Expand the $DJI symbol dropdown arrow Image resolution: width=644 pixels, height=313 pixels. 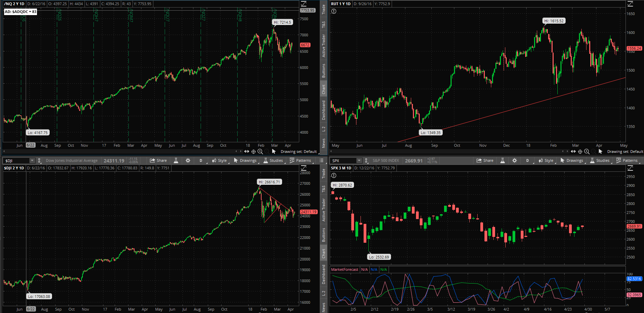pyautogui.click(x=32, y=160)
